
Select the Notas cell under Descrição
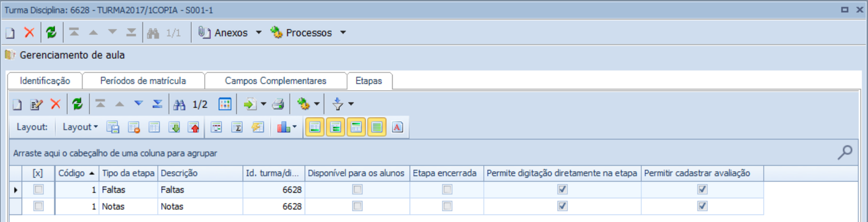(200, 207)
